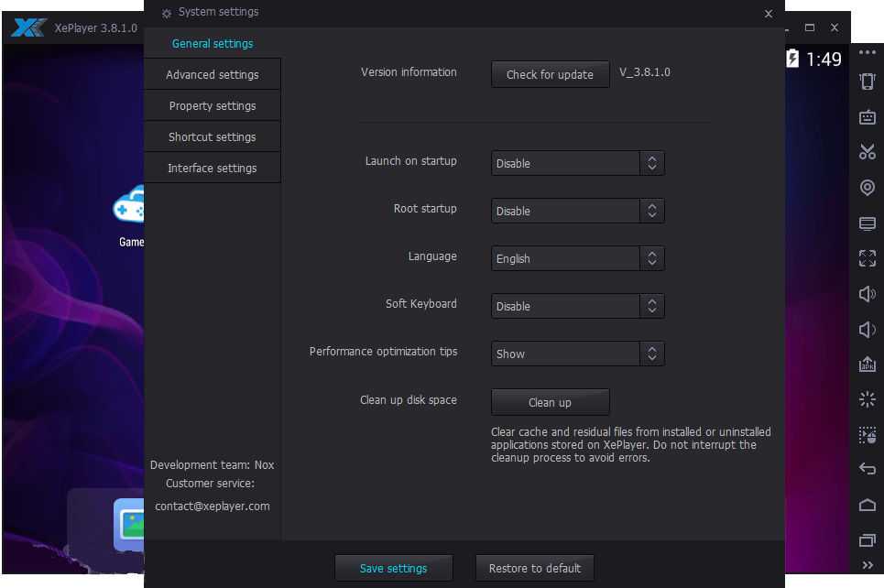The image size is (884, 588).
Task: Expand the Soft Keyboard dropdown
Action: click(577, 306)
